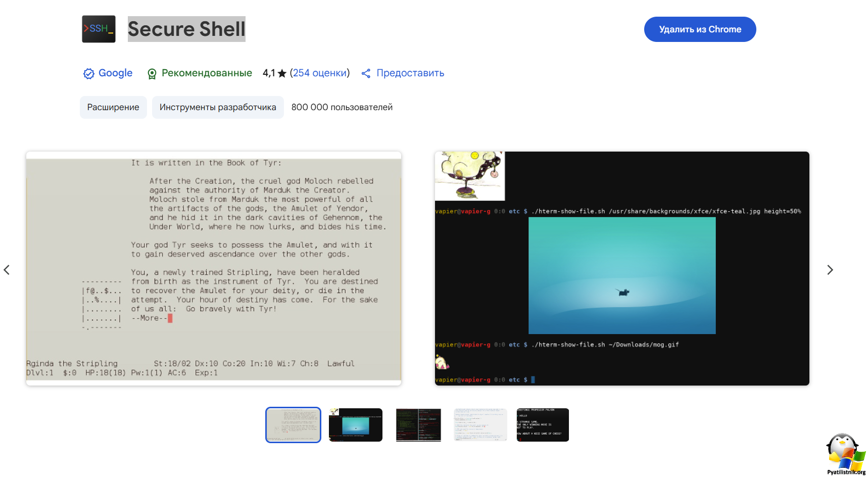Click the Secure Shell title text

(x=186, y=29)
